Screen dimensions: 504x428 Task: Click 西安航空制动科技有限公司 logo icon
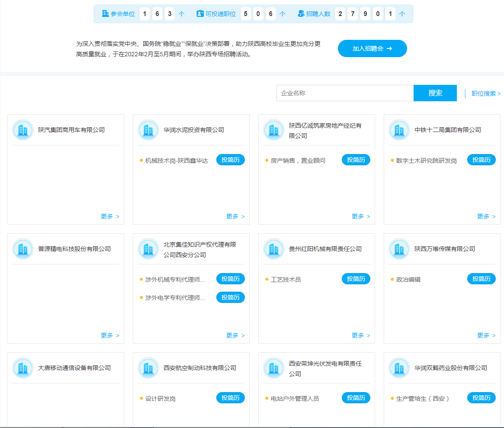[148, 368]
